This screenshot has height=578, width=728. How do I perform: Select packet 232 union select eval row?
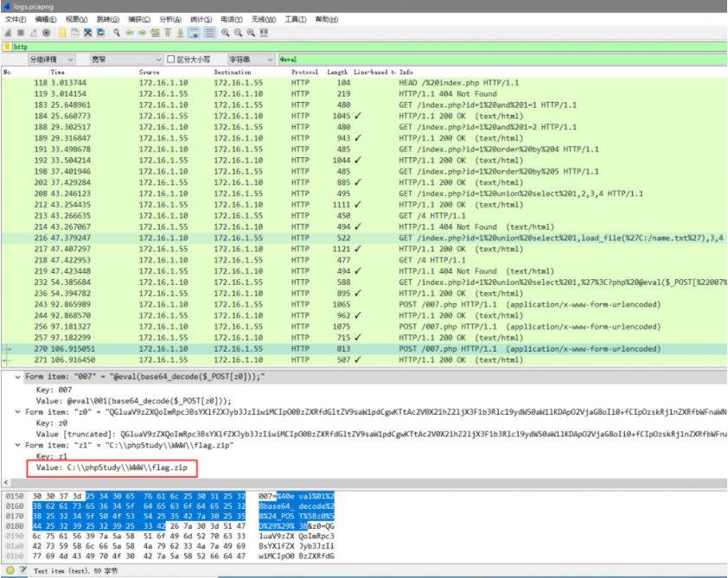[365, 283]
